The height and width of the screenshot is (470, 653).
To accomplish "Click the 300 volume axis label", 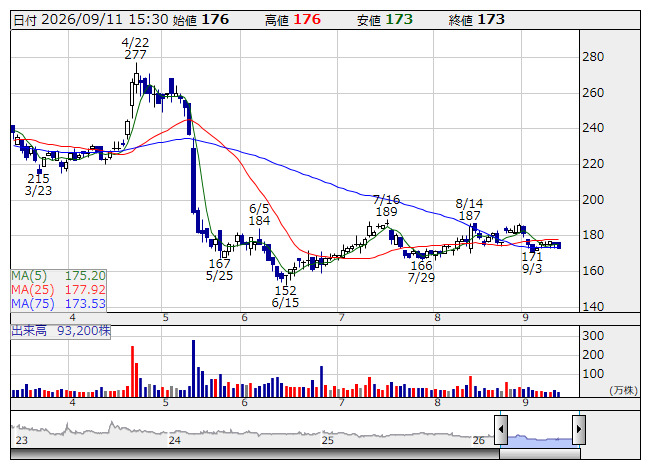I will click(x=593, y=336).
